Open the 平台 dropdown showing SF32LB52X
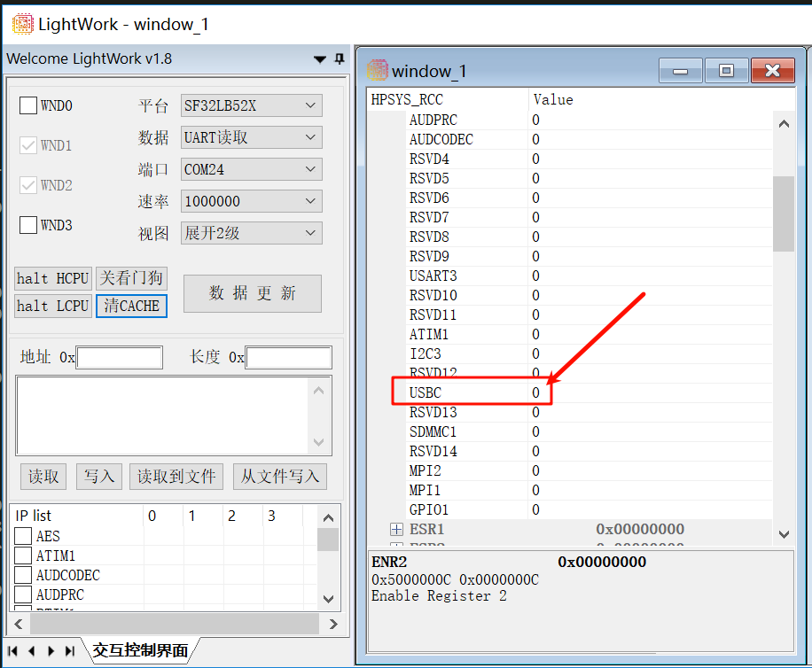 pyautogui.click(x=251, y=105)
